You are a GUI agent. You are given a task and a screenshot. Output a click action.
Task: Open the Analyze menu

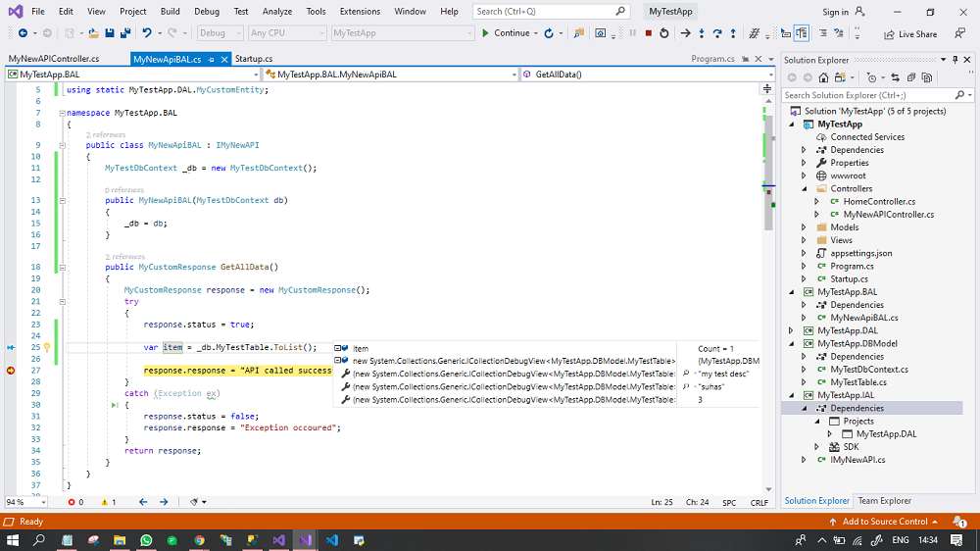coord(277,11)
